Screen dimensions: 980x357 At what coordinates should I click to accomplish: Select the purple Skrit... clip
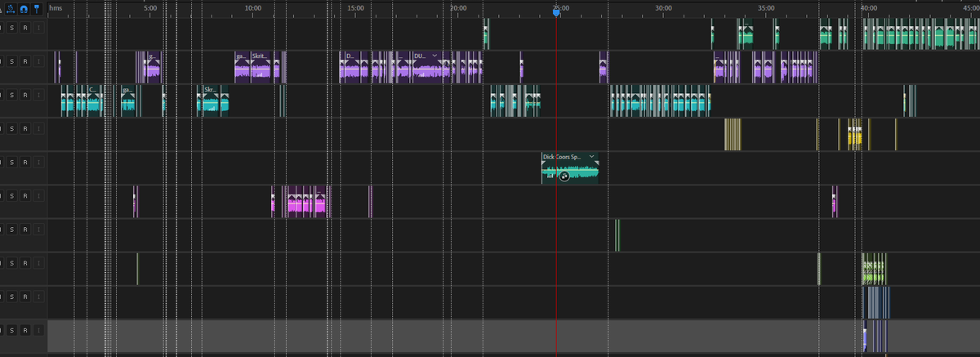261,67
